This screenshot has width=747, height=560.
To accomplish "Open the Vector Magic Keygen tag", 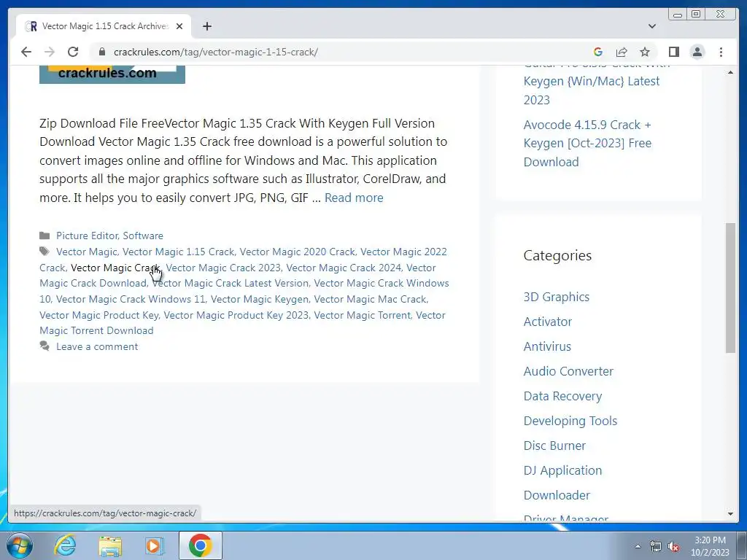I will tap(260, 299).
